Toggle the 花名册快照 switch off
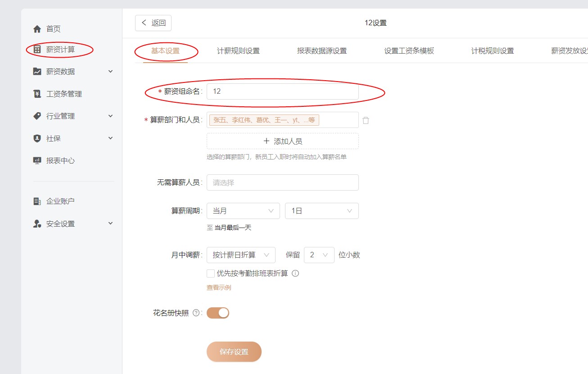The image size is (588, 374). tap(218, 313)
